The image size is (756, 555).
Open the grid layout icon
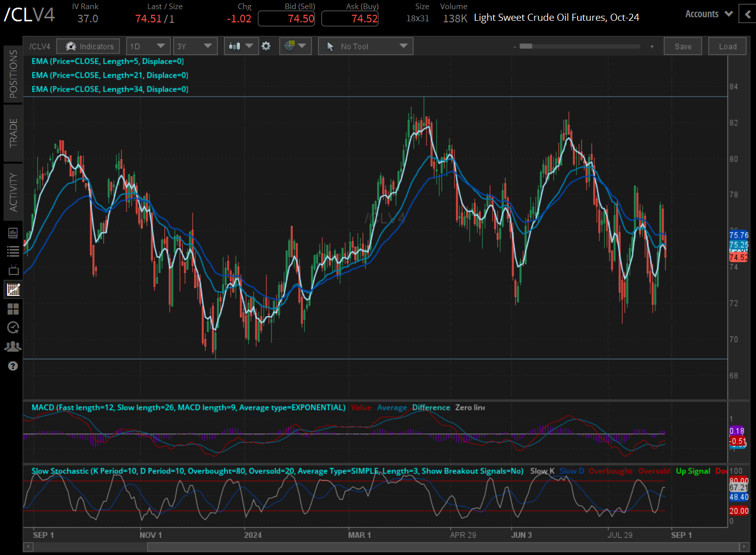tap(13, 309)
